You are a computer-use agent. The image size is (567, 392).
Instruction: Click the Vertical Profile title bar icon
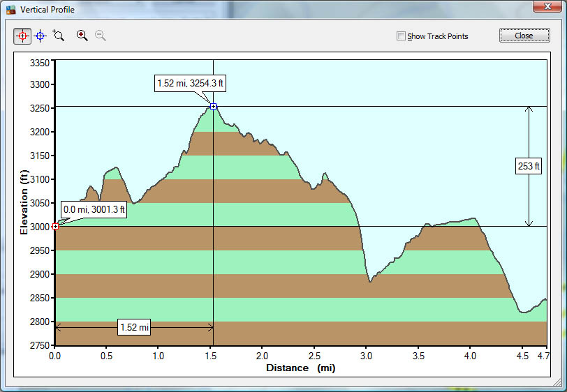click(x=10, y=10)
